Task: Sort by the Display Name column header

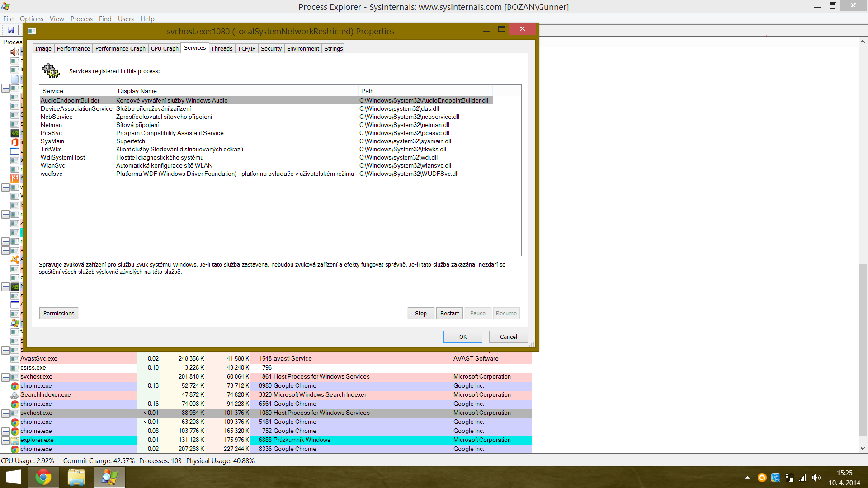Action: (236, 91)
